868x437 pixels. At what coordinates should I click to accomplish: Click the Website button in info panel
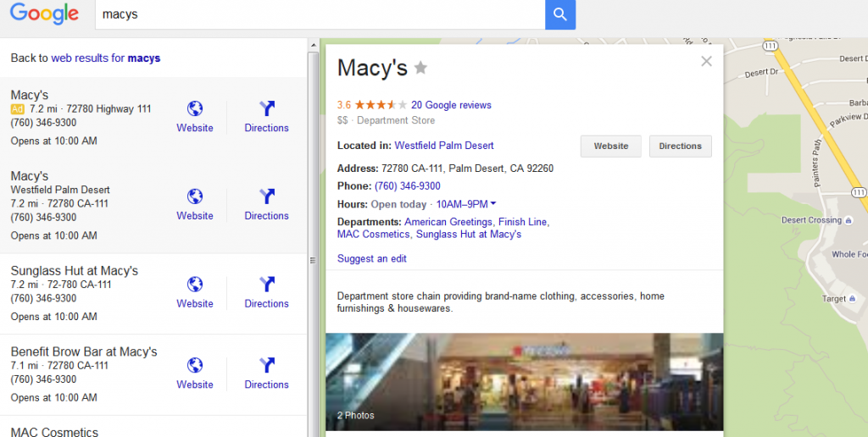click(610, 146)
